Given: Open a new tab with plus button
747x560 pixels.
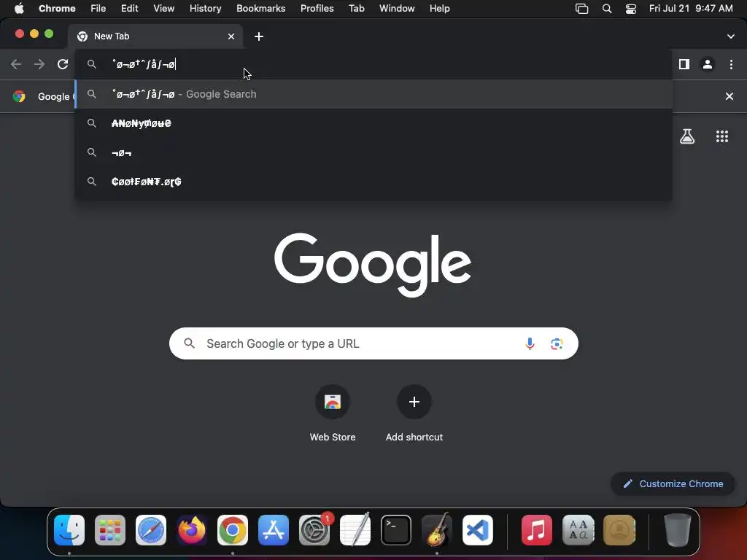Looking at the screenshot, I should (x=259, y=36).
